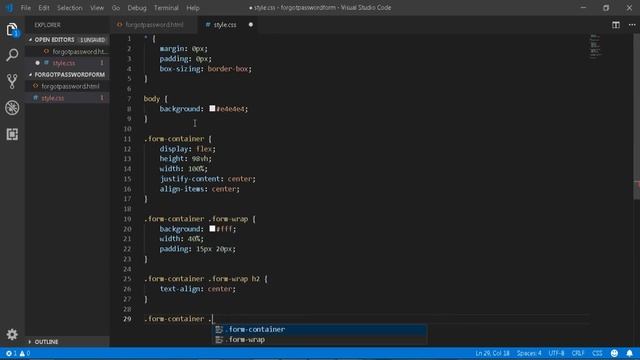This screenshot has height=360, width=640.
Task: Open the Debug view icon
Action: tap(12, 108)
